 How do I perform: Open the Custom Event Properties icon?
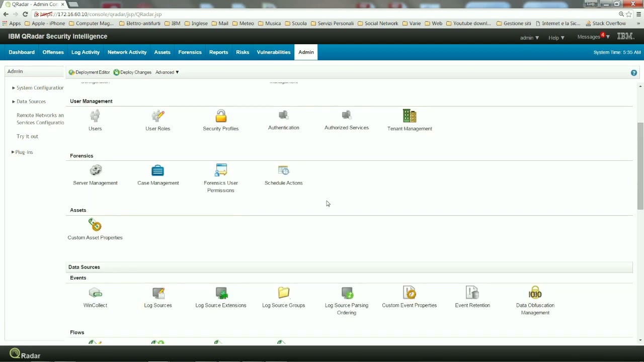coord(410,293)
